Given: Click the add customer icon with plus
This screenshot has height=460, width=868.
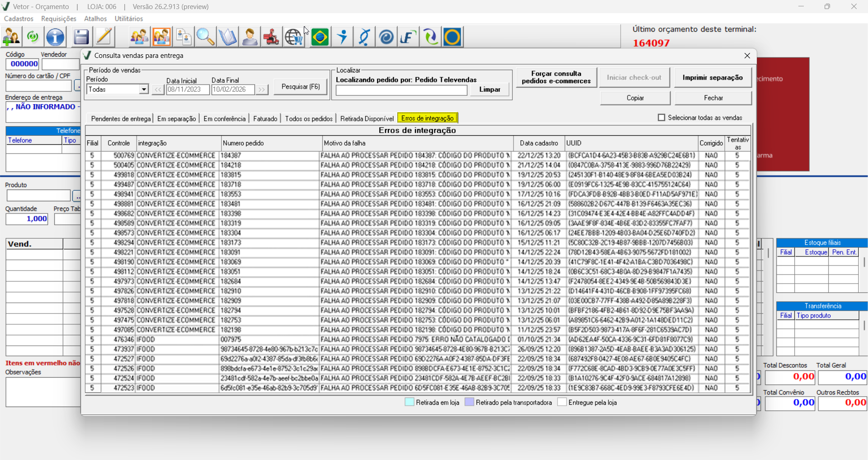Looking at the screenshot, I should 11,37.
